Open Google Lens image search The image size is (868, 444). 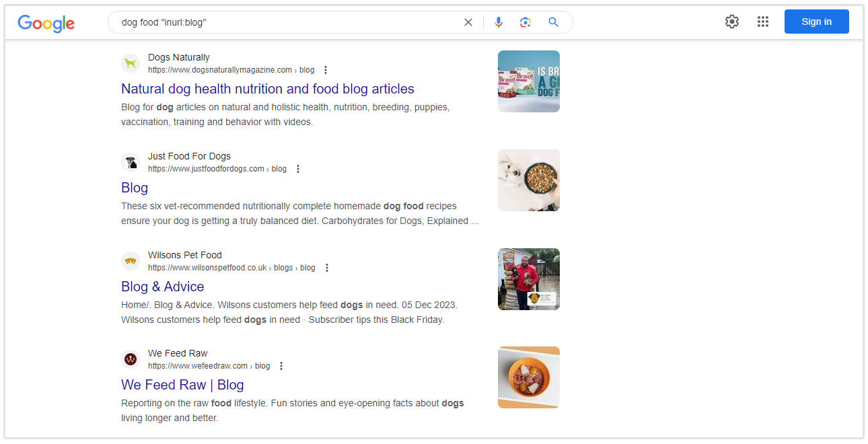click(x=526, y=22)
